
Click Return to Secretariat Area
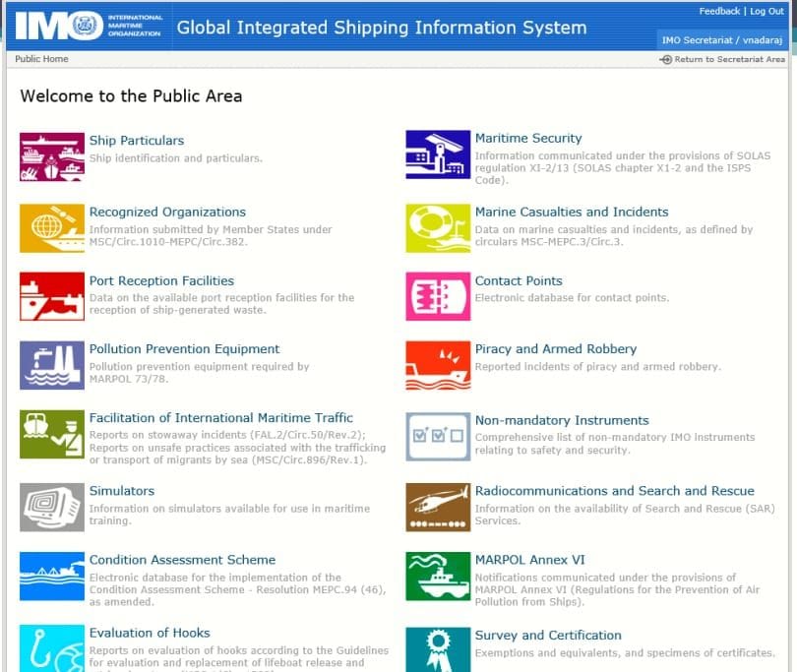tap(728, 60)
